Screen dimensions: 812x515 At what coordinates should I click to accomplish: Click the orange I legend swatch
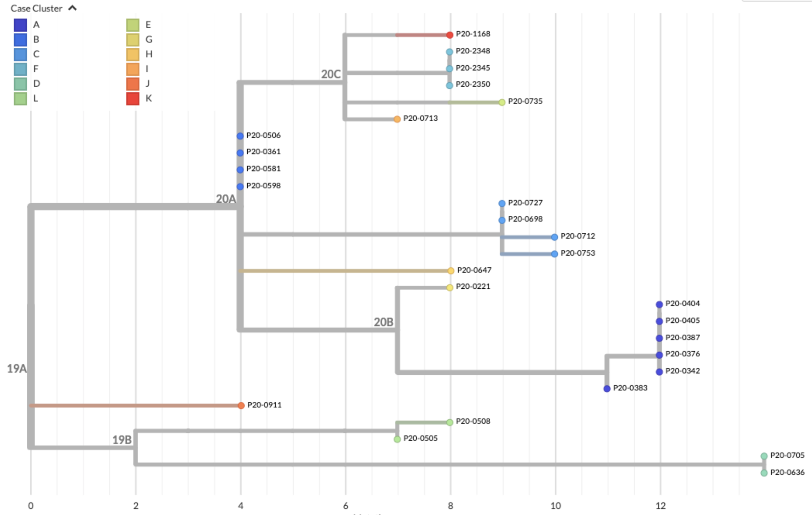click(x=132, y=69)
